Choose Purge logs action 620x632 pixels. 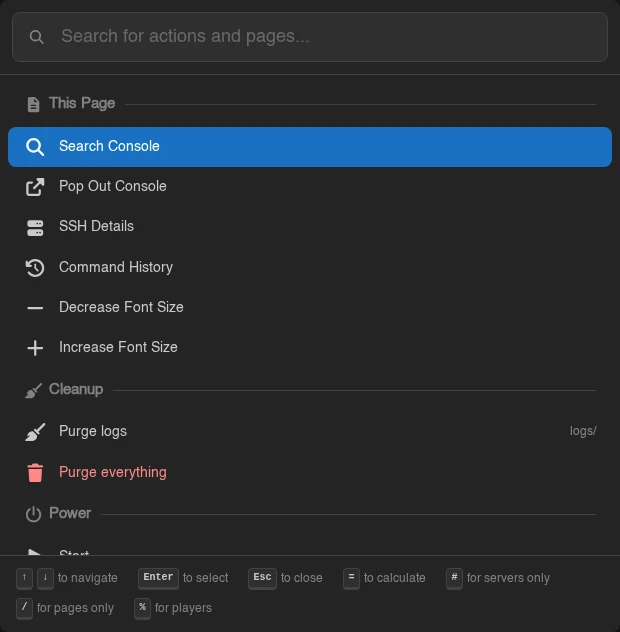pyautogui.click(x=310, y=432)
